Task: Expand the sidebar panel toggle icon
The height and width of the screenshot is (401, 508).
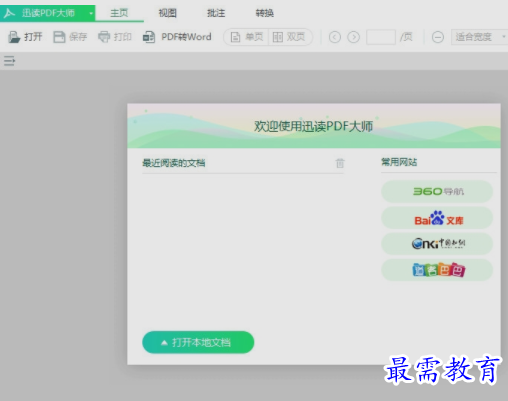Action: (x=9, y=61)
